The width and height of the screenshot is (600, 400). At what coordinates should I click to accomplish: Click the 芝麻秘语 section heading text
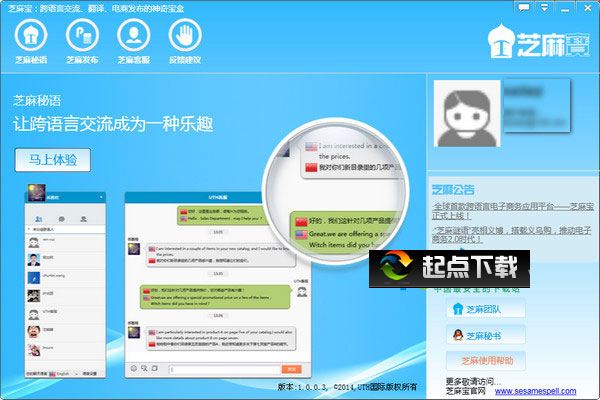(37, 101)
